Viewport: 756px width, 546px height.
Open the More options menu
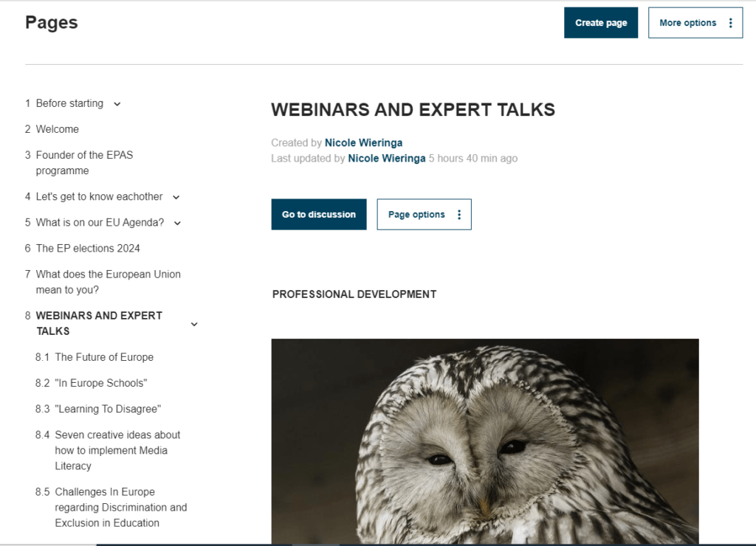point(695,23)
